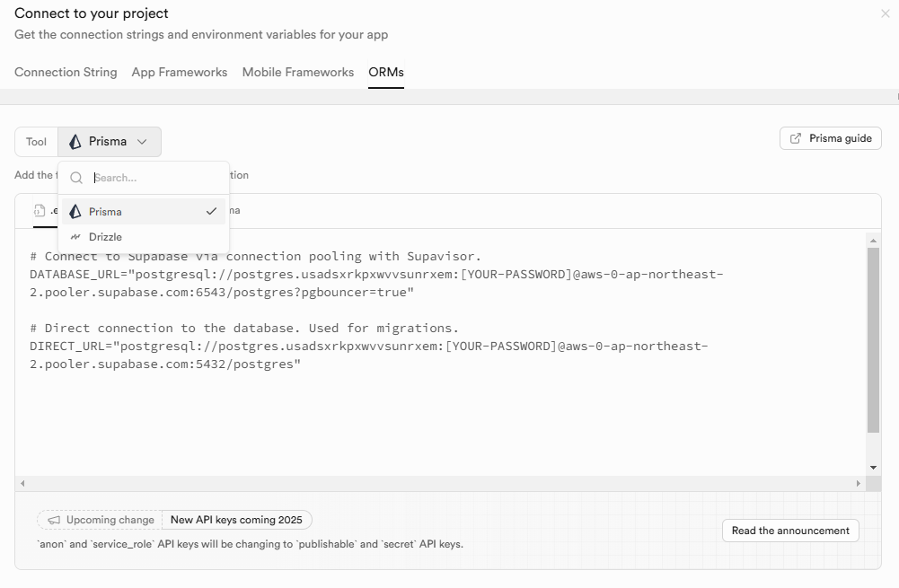Read the announcement button
This screenshot has height=588, width=899.
[790, 531]
